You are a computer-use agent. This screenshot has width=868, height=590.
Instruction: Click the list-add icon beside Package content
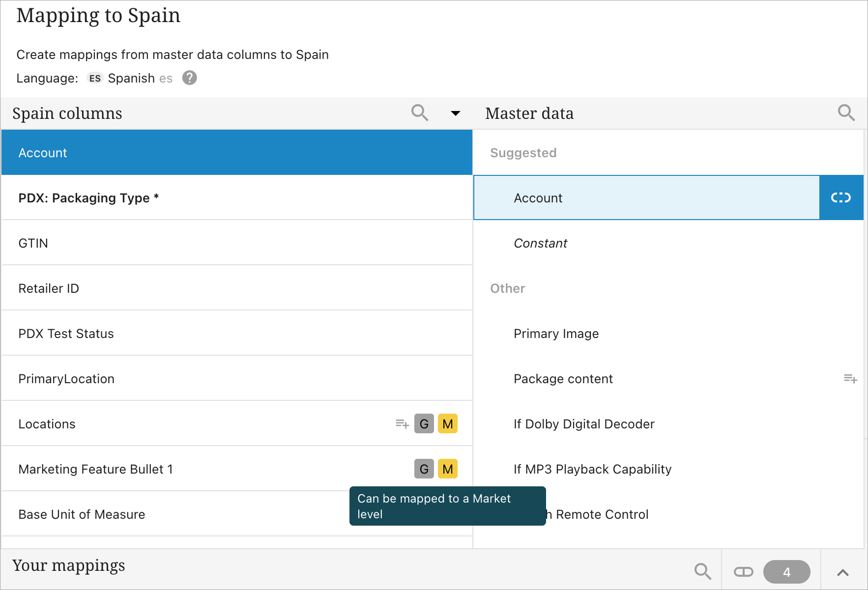tap(850, 379)
